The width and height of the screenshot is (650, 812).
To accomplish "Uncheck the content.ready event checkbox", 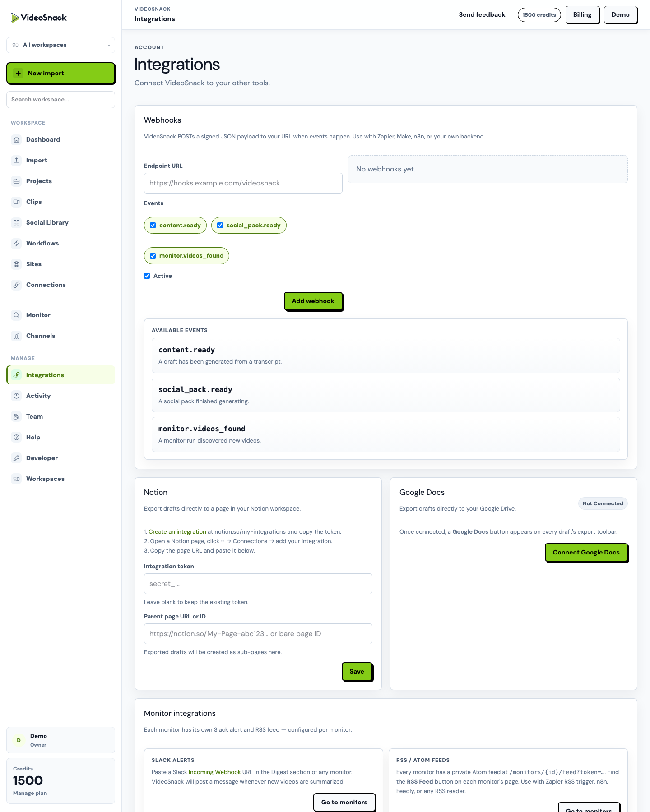I will [153, 226].
